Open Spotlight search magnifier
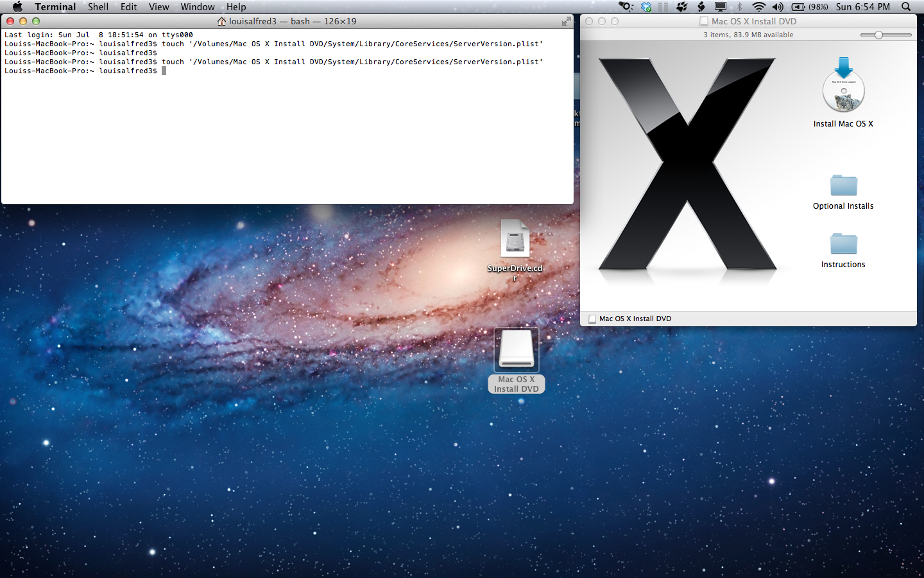924x578 pixels. point(906,6)
